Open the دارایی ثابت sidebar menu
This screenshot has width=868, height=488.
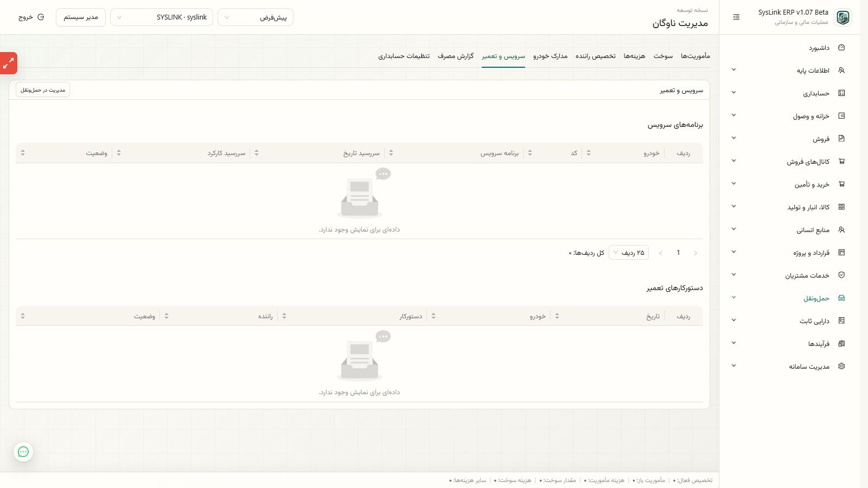click(790, 321)
